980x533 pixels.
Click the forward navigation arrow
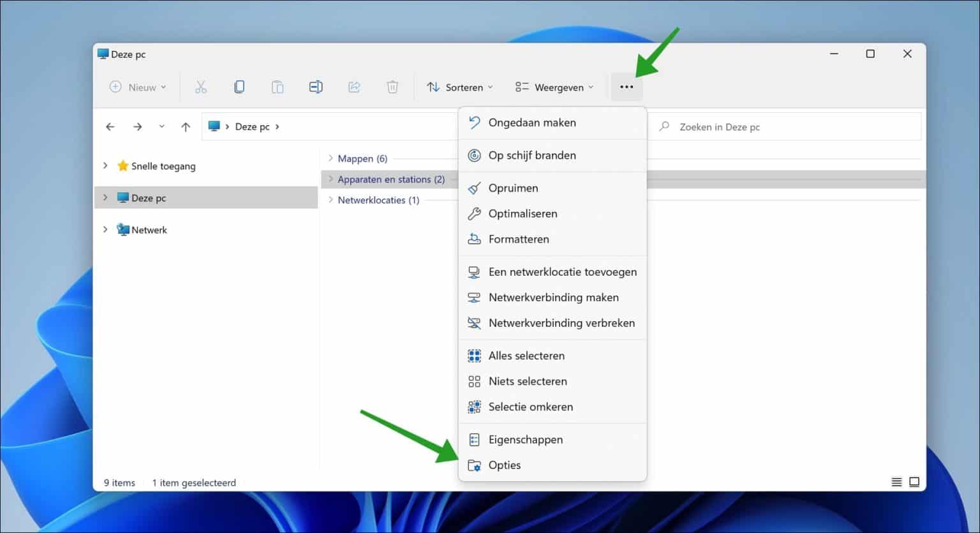[137, 126]
